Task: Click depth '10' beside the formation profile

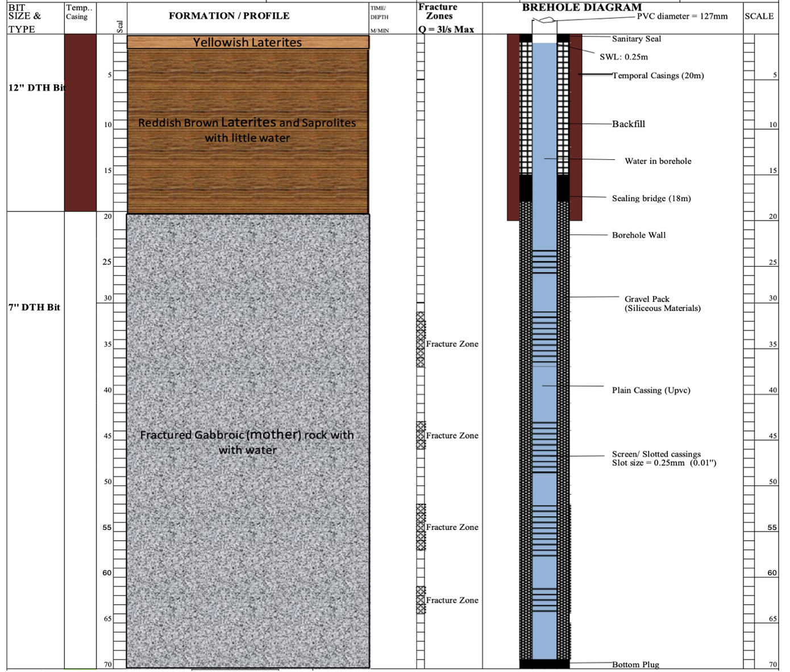Action: [108, 125]
